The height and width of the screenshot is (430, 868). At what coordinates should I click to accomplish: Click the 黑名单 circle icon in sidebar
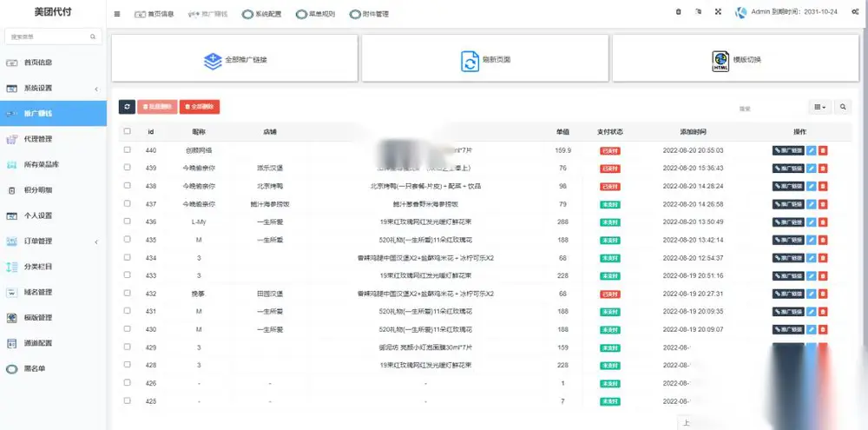11,369
